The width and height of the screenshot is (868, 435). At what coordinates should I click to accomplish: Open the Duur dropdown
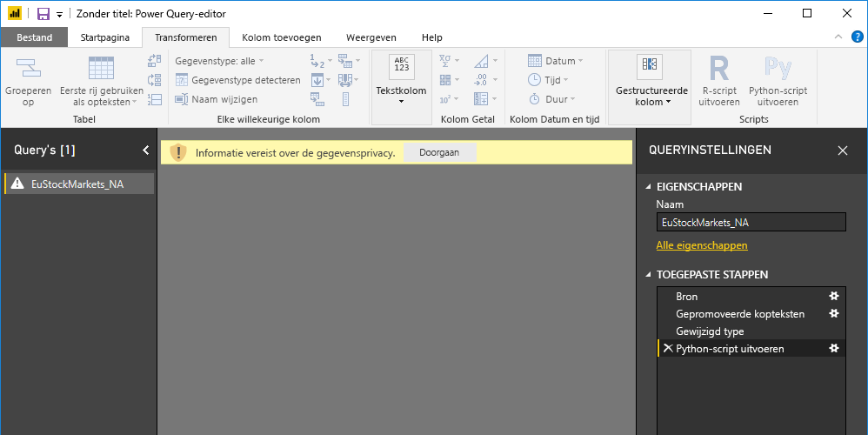point(551,100)
